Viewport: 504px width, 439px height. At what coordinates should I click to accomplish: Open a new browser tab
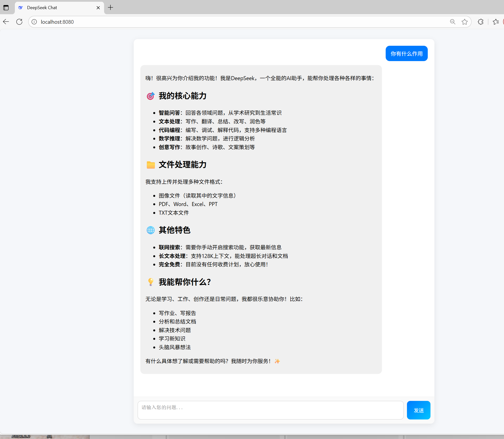tap(110, 8)
